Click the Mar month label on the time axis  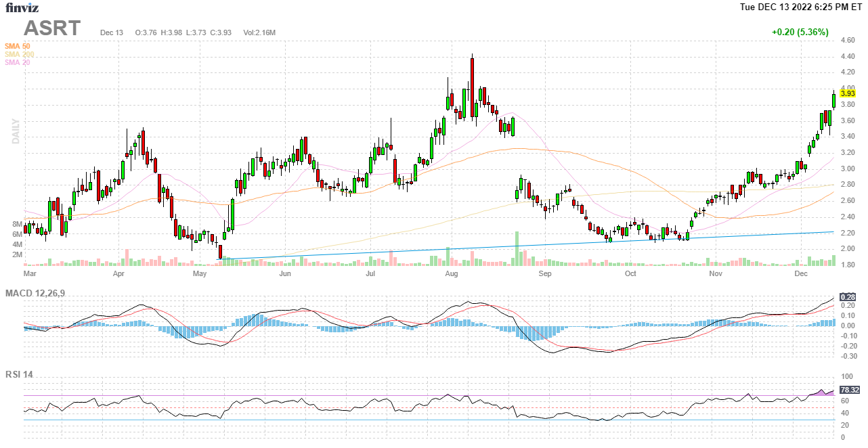(30, 274)
